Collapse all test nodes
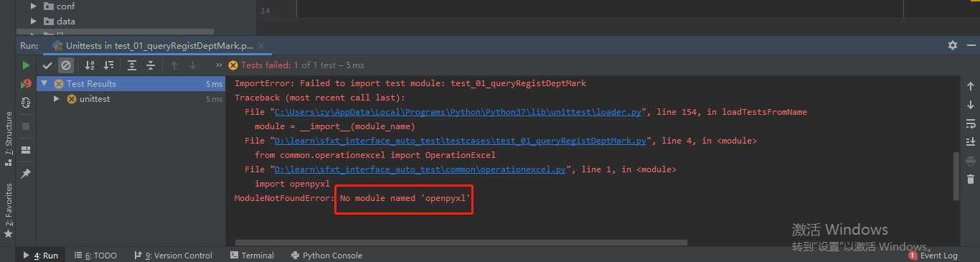This screenshot has width=980, height=262. click(151, 65)
